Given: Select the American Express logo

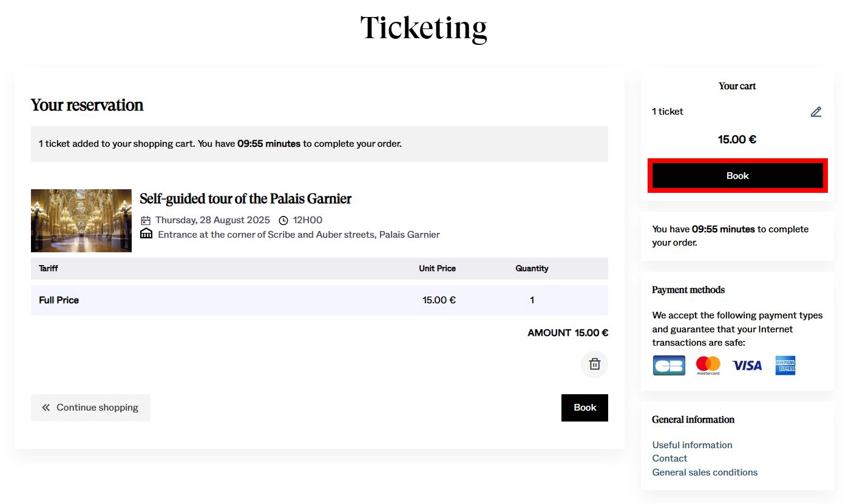Looking at the screenshot, I should 785,366.
